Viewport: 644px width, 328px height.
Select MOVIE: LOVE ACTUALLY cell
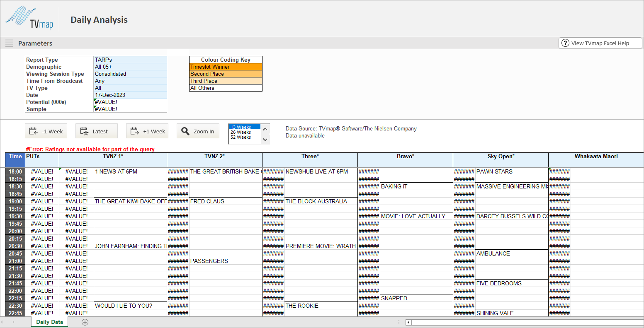(x=416, y=216)
